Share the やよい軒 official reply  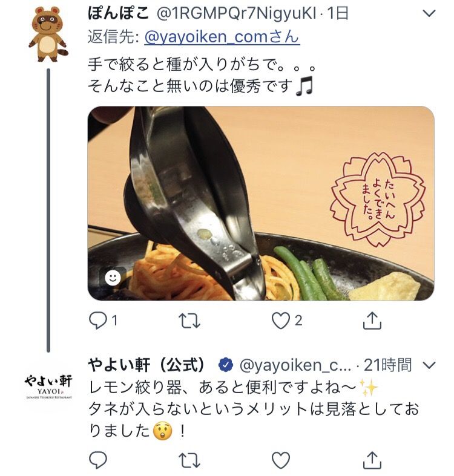372,460
